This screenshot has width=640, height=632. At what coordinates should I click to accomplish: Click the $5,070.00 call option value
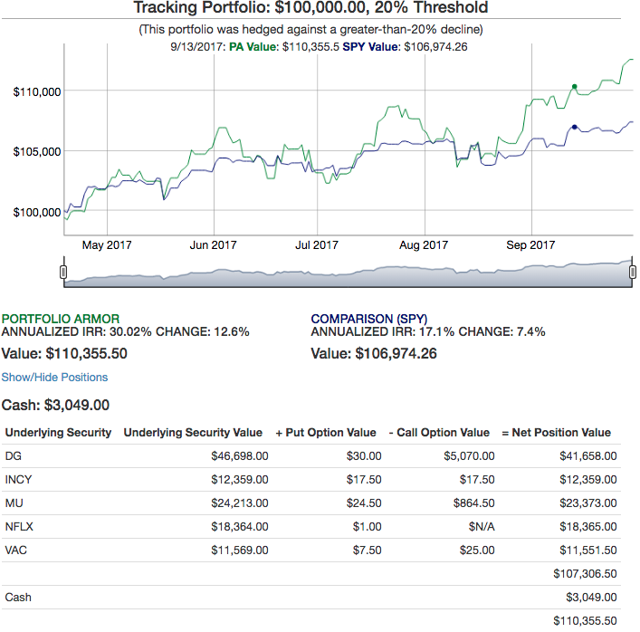469,456
